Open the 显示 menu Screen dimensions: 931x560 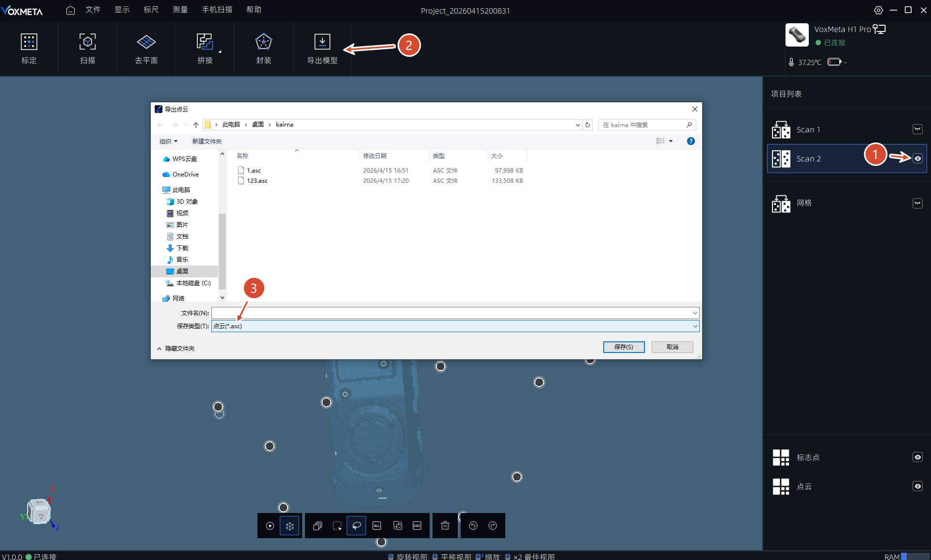pos(122,10)
